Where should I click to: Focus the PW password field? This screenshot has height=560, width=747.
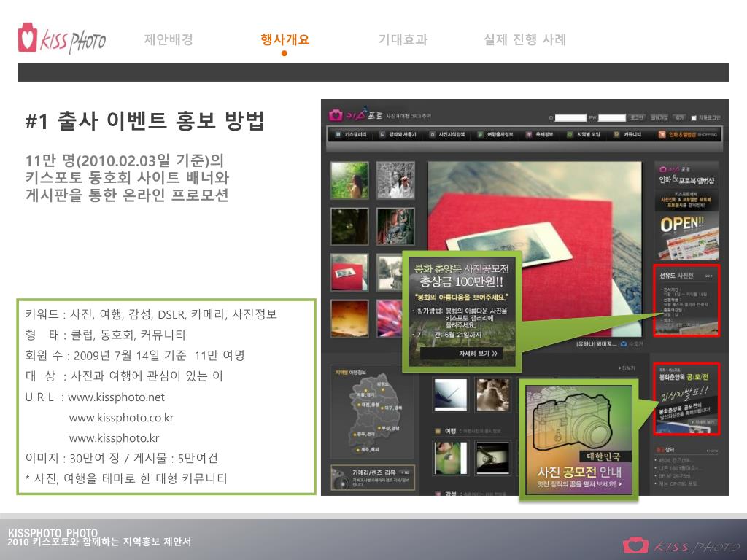tap(612, 117)
